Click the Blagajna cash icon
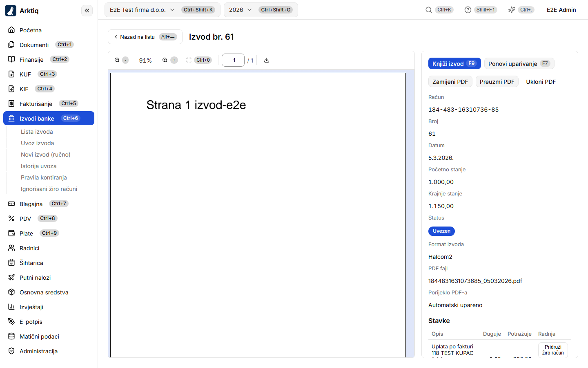Image resolution: width=588 pixels, height=368 pixels. [x=11, y=204]
